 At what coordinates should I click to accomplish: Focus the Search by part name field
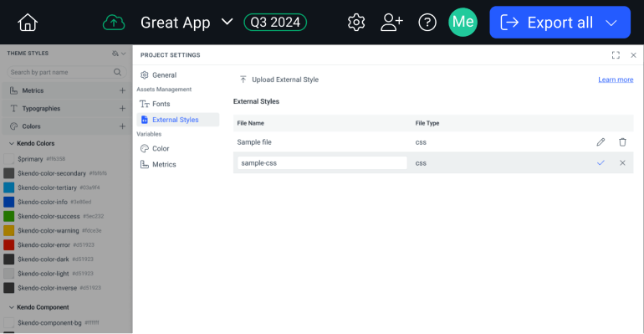pyautogui.click(x=66, y=72)
